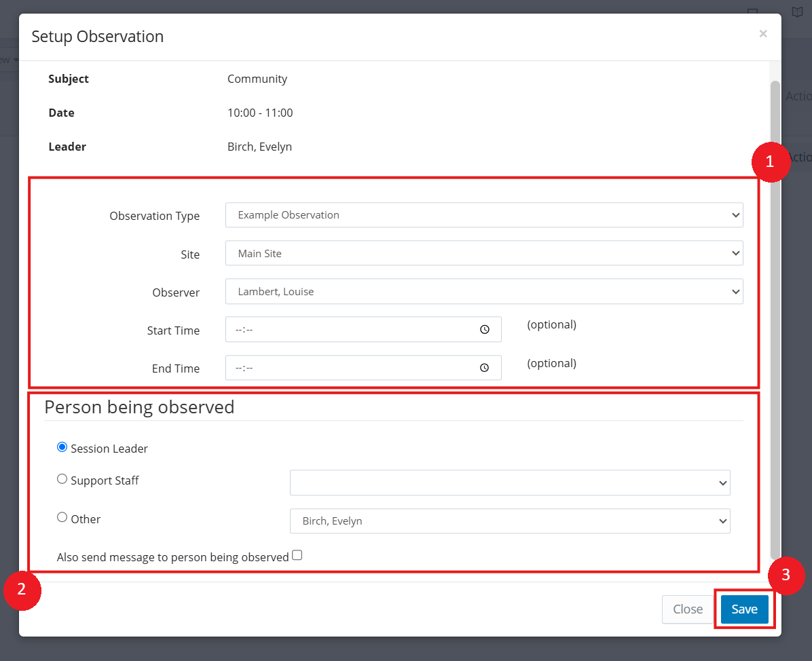Open the Observer dropdown showing Lambert, Louise
Screen dimensions: 812x661
[484, 292]
